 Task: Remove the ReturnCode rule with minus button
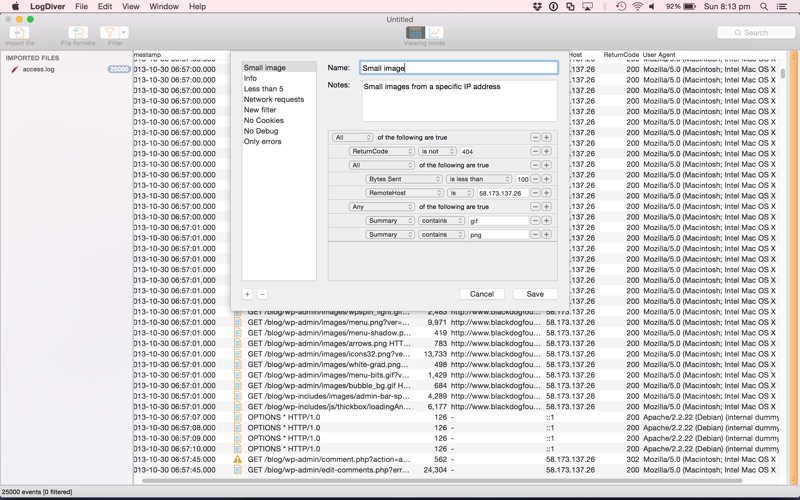tap(535, 152)
